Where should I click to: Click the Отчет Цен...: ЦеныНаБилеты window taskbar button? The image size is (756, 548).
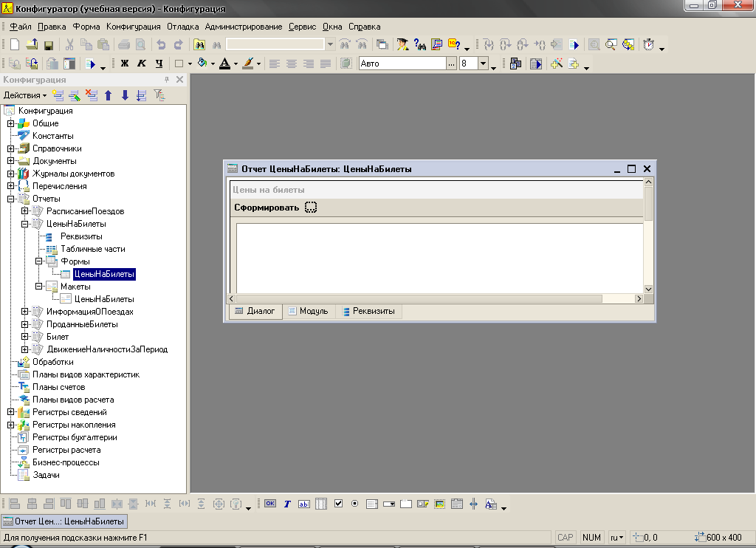pos(55,521)
